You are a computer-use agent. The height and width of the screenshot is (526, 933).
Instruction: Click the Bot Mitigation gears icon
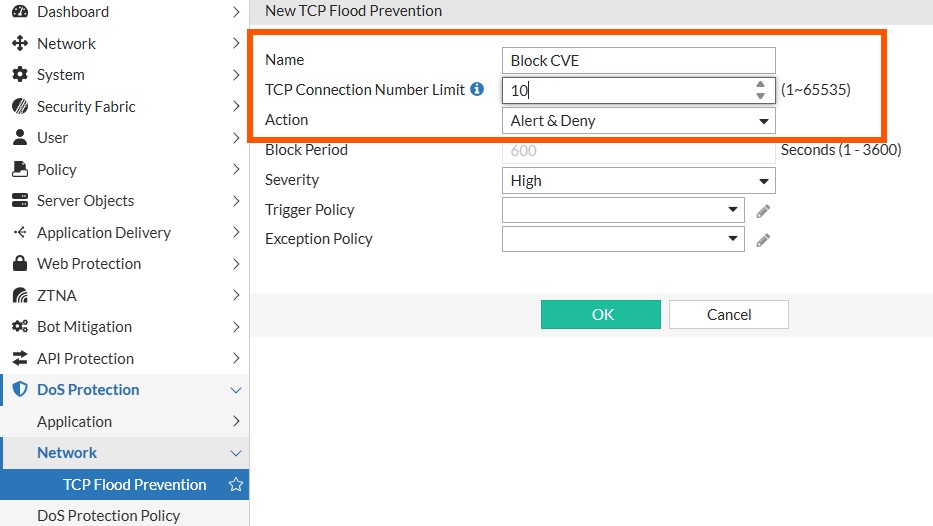[20, 327]
